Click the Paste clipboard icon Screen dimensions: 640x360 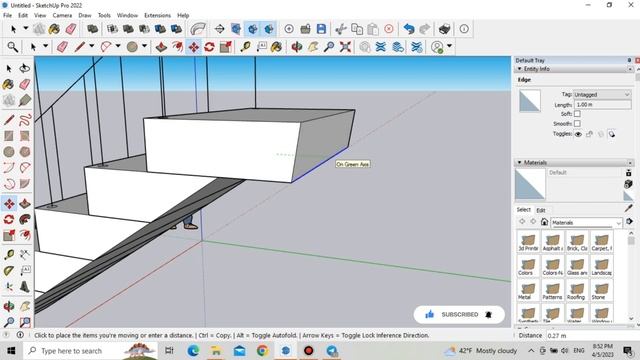[x=373, y=29]
